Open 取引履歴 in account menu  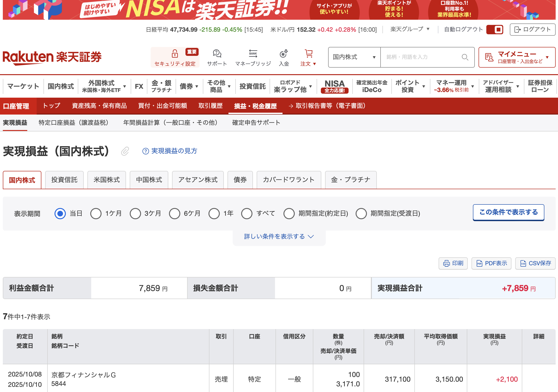pyautogui.click(x=210, y=106)
